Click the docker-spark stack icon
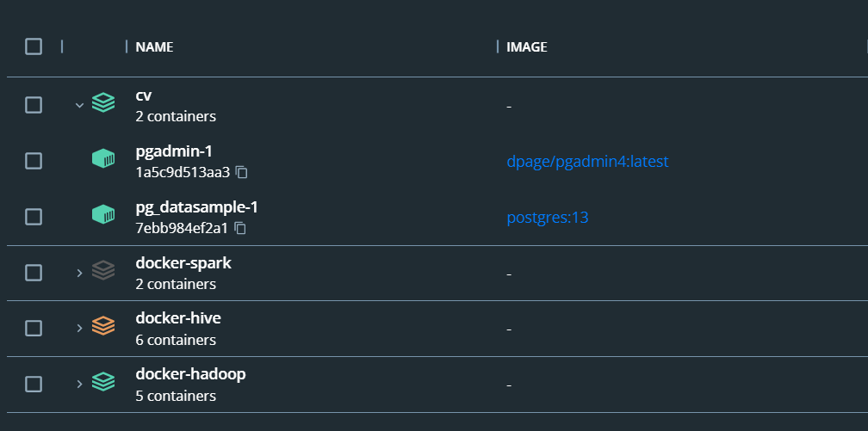This screenshot has width=868, height=431. click(103, 270)
